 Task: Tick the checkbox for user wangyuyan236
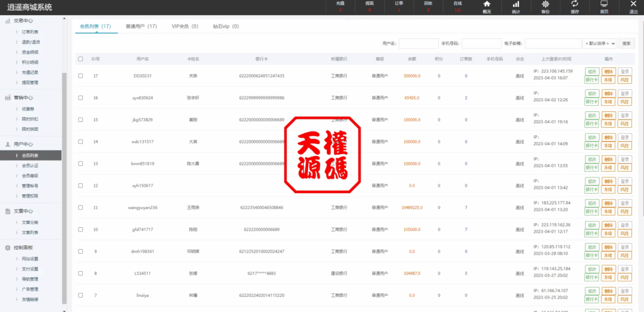click(x=80, y=208)
